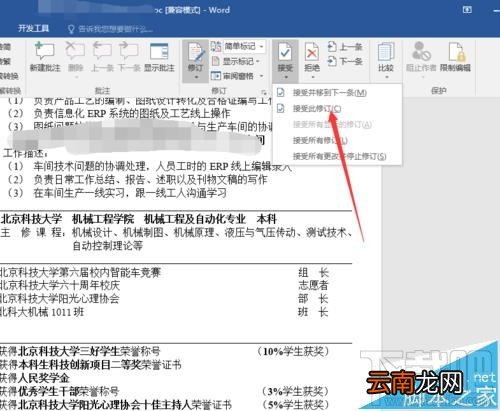Open the dropdown arrow under 拒绝 button
The width and height of the screenshot is (500, 411).
point(312,77)
